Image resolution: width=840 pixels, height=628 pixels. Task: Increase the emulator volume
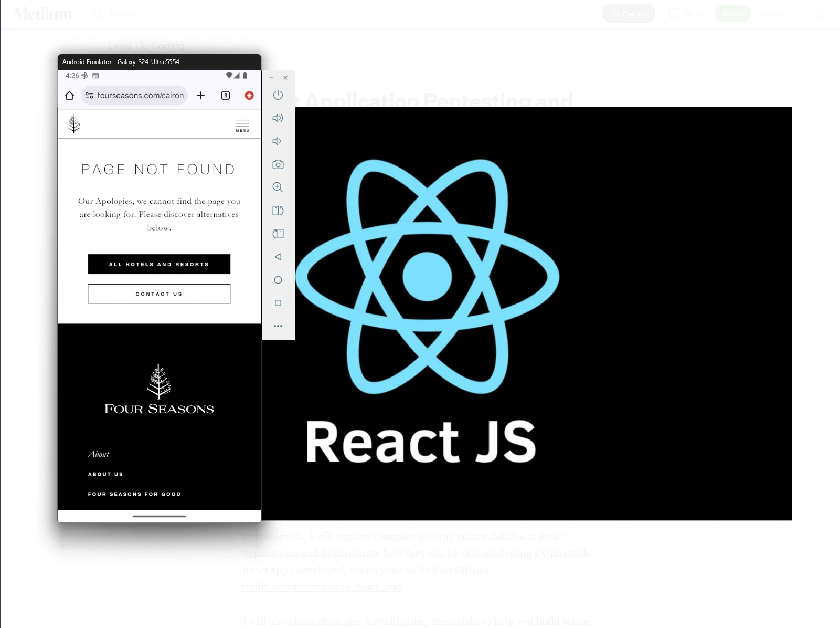(x=278, y=118)
